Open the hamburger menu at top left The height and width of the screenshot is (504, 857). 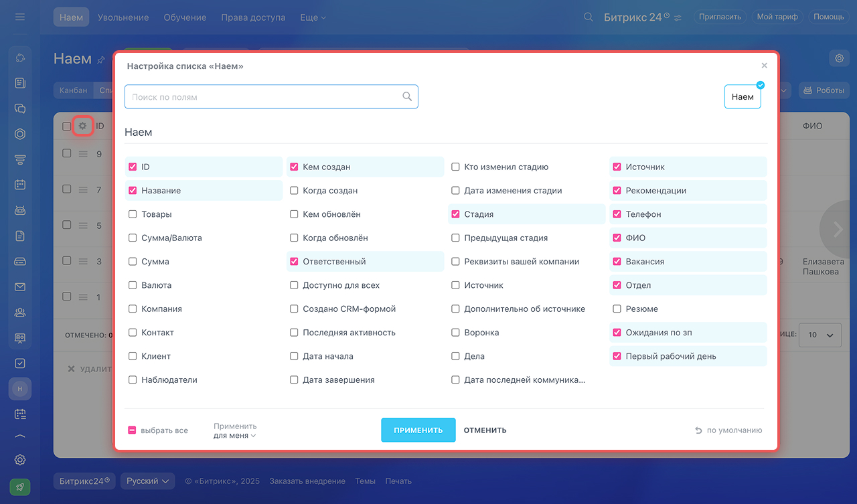click(20, 17)
